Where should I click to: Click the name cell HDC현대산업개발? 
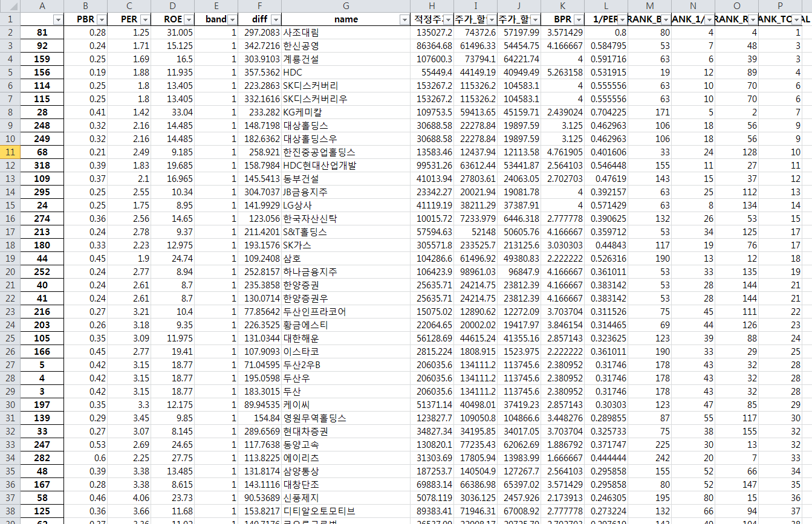click(x=346, y=166)
